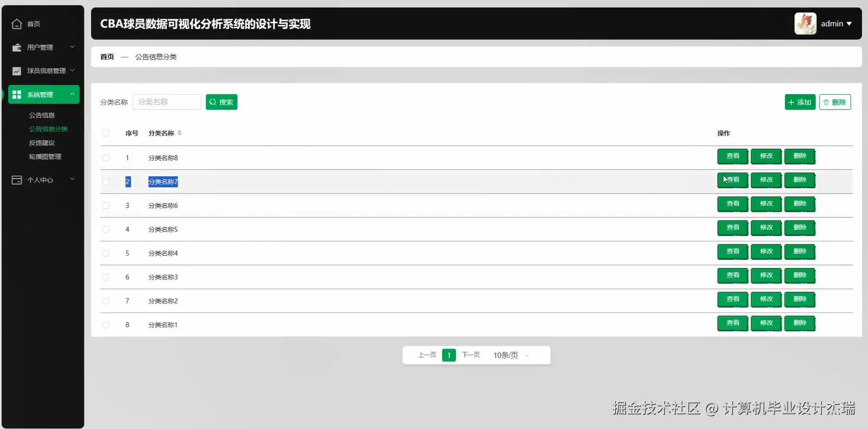
Task: Check the box for 分类名称5 row
Action: (106, 230)
